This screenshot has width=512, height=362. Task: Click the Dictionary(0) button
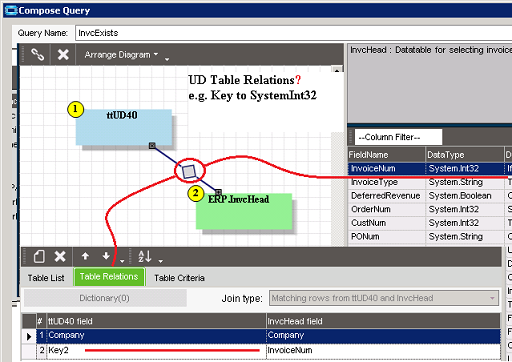click(105, 298)
